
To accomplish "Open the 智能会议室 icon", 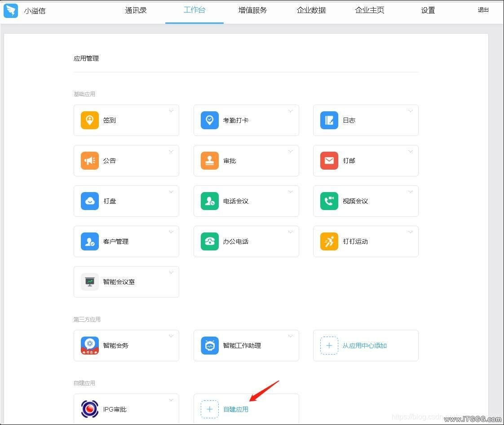I will (x=90, y=282).
